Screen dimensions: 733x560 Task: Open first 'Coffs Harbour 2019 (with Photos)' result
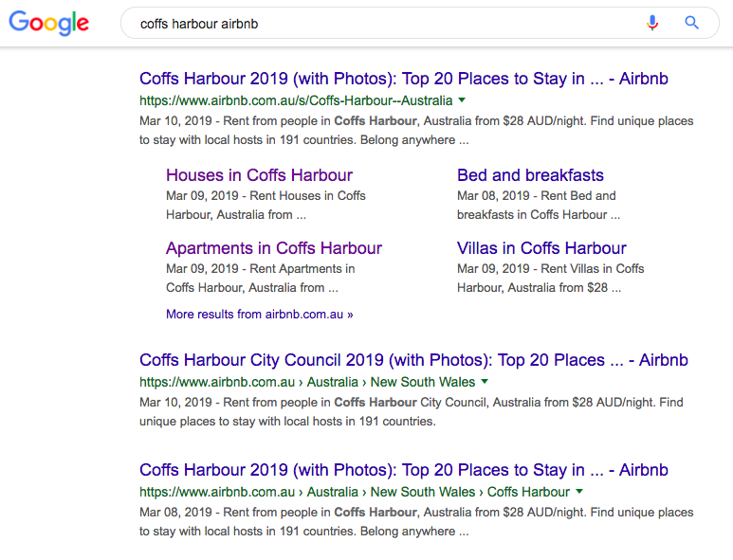click(x=403, y=79)
